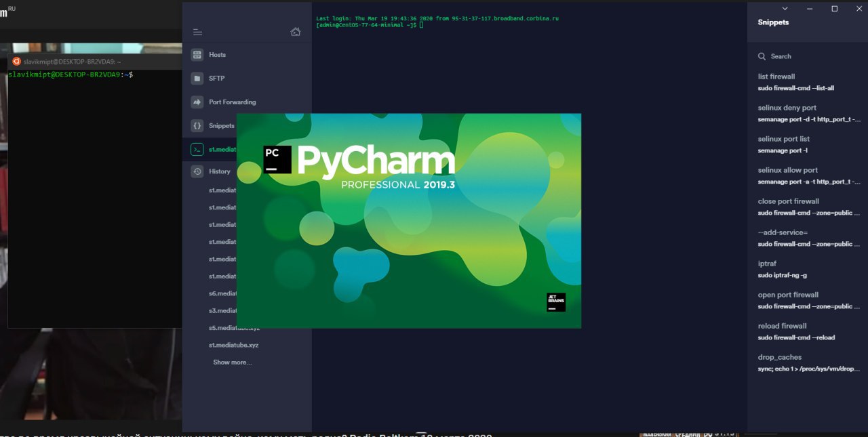Maximize the Termius window
Screen dimensions: 868x437
click(x=834, y=9)
